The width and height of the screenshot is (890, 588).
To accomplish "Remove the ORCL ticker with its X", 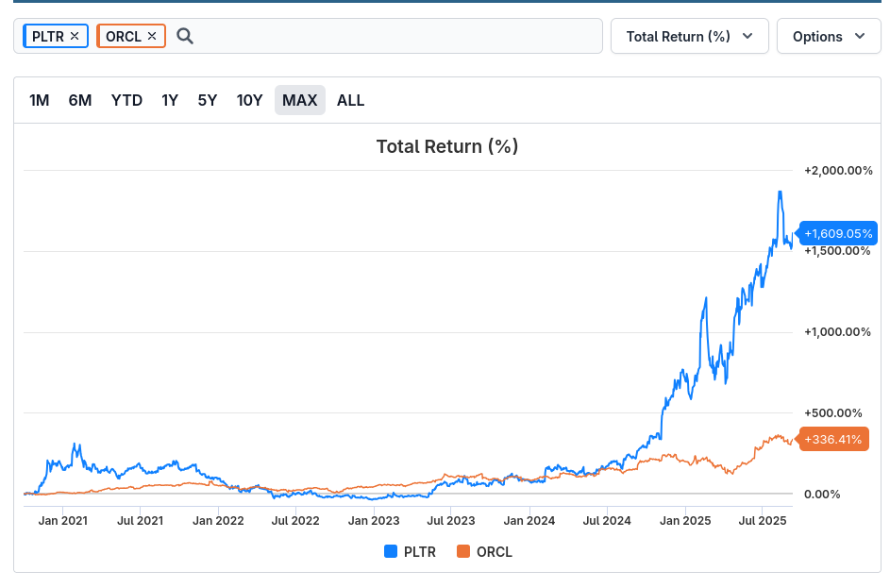I will point(152,36).
